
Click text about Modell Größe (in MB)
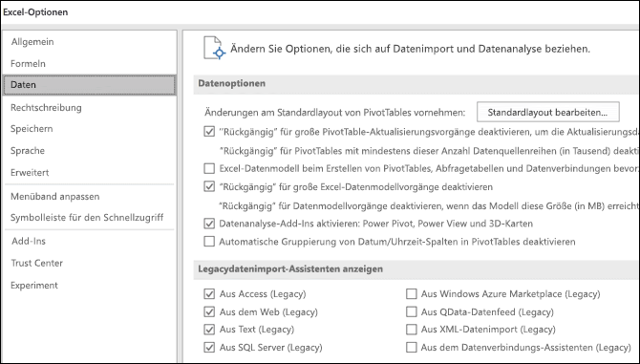(429, 206)
